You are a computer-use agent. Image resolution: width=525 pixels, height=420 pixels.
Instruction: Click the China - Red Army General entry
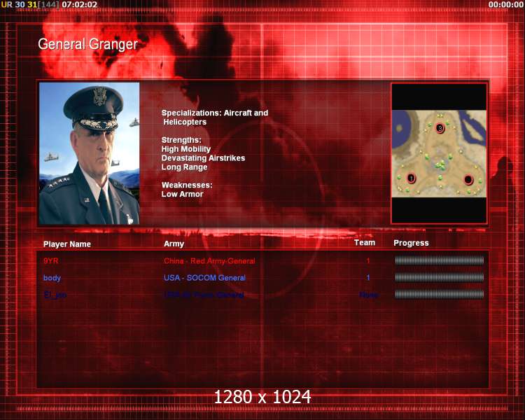pyautogui.click(x=209, y=261)
